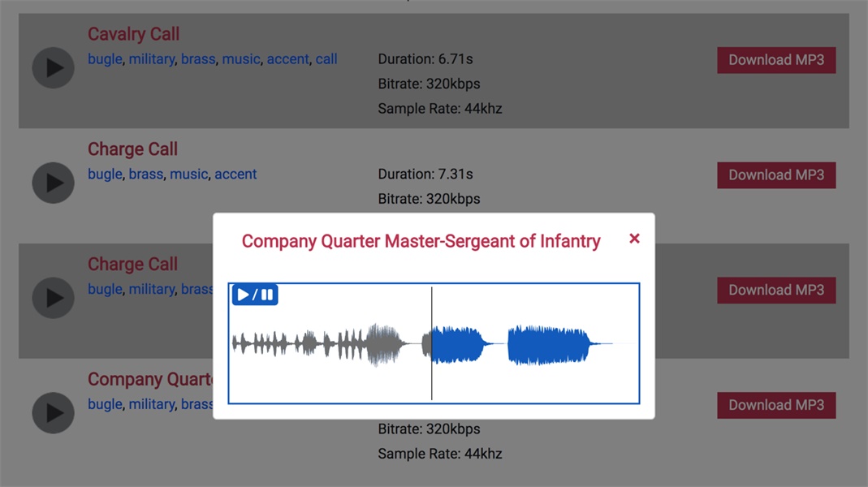868x487 pixels.
Task: Download MP3 for second Charge Call
Action: [775, 291]
